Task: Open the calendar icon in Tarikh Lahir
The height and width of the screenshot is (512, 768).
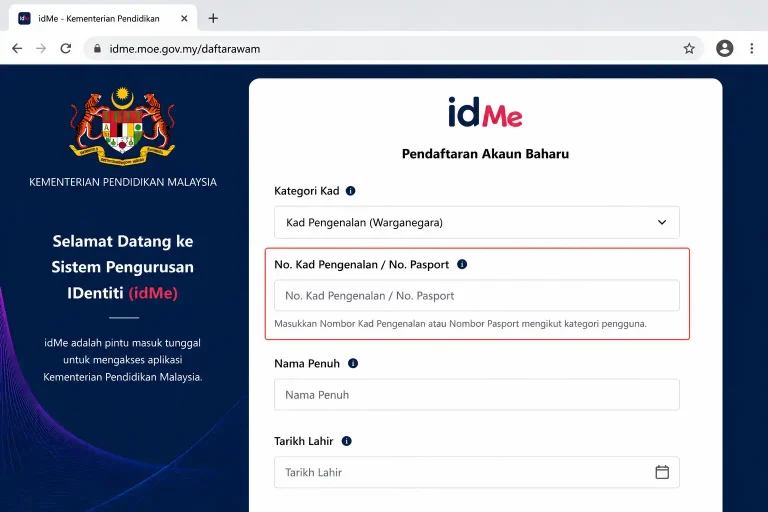Action: pyautogui.click(x=662, y=472)
